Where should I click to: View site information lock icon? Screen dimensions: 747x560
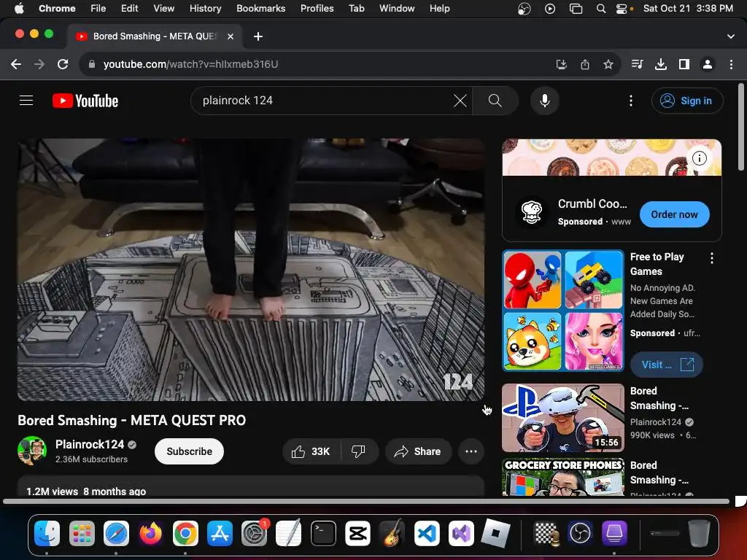click(92, 64)
